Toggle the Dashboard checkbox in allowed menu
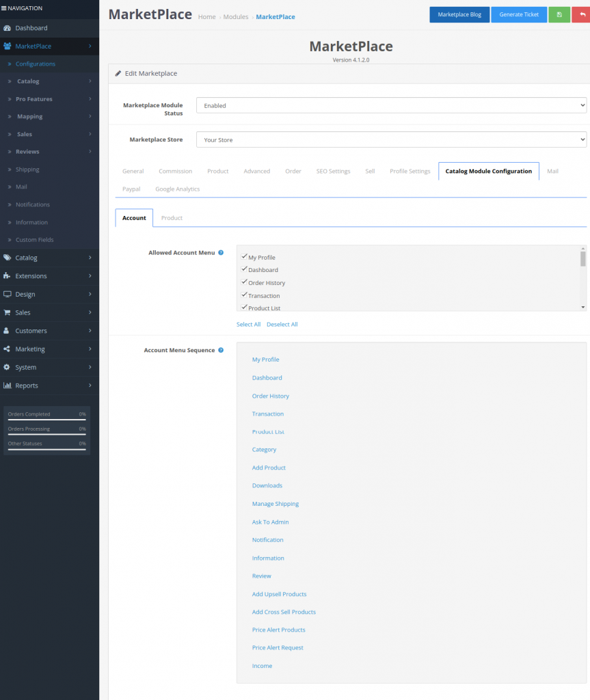Screen dimensions: 590x700 click(244, 269)
